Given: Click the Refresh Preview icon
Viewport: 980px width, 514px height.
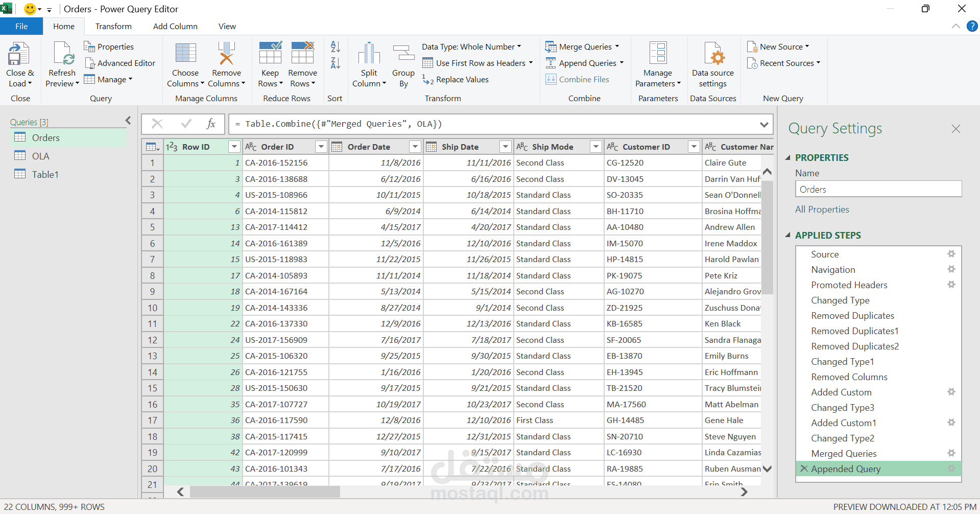Looking at the screenshot, I should (x=63, y=54).
